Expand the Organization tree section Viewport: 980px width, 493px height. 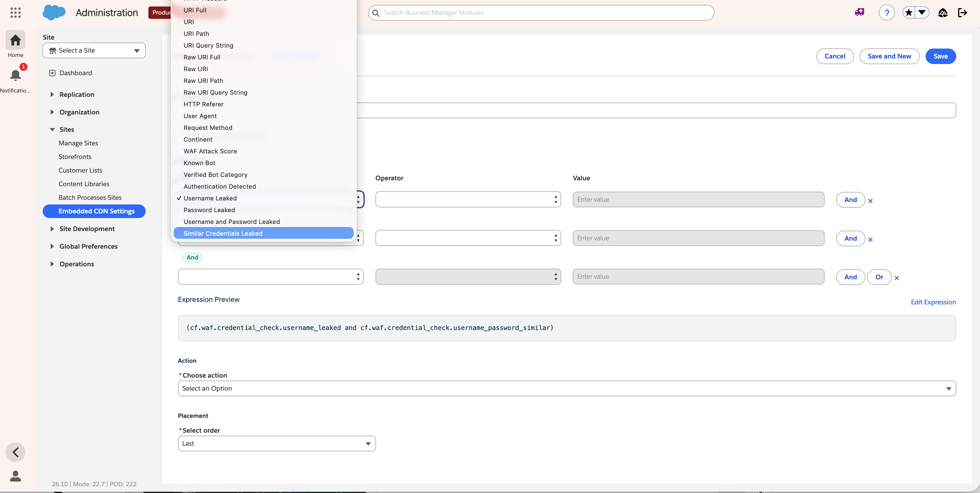tap(52, 112)
